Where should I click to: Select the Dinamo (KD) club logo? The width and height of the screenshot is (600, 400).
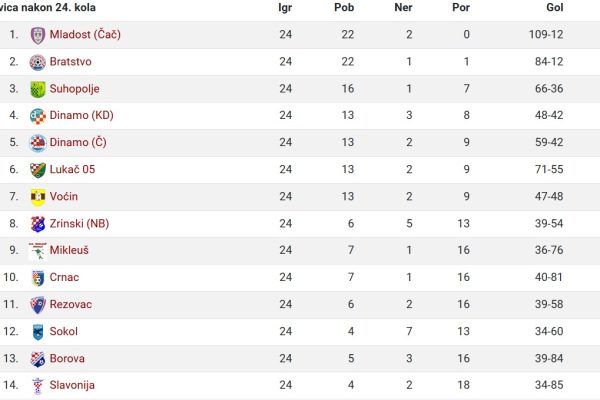click(x=38, y=116)
